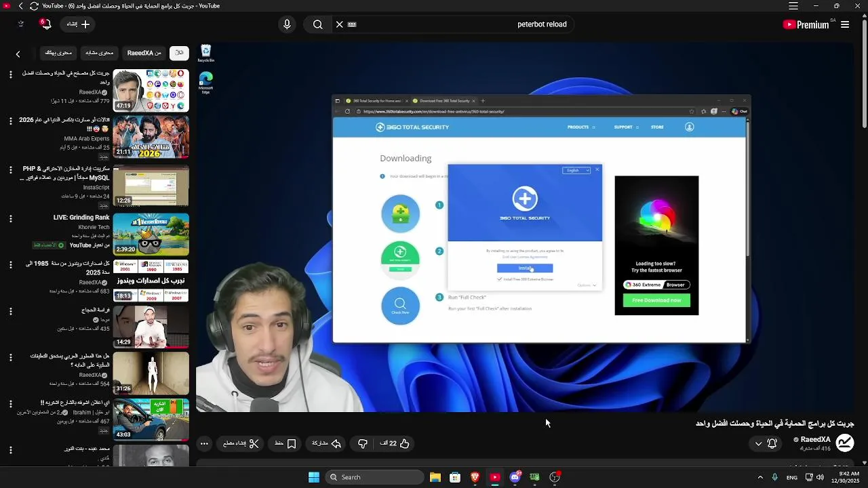
Task: Like the video (22 ألف)
Action: (395, 444)
